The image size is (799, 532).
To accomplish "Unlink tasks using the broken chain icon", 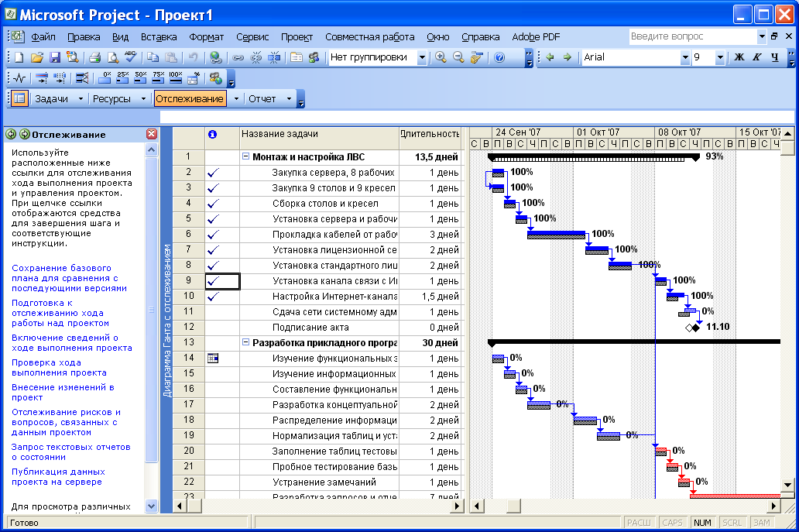I will click(x=255, y=57).
